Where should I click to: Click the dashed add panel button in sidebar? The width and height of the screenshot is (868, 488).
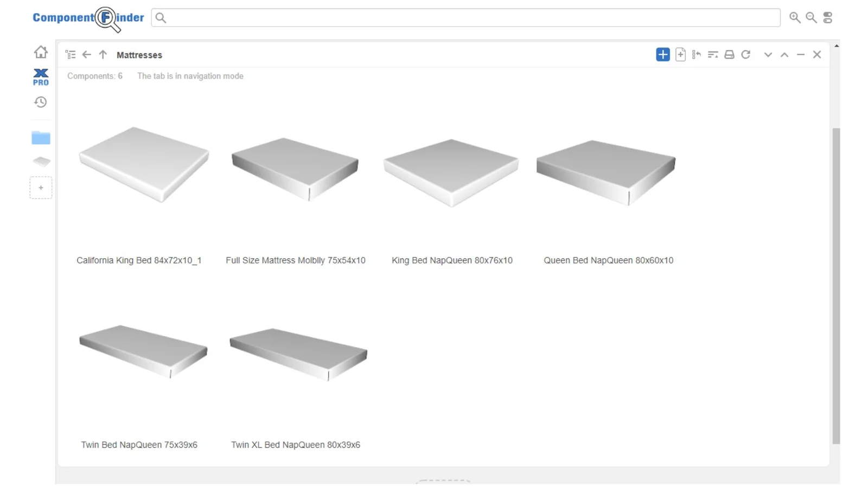pyautogui.click(x=40, y=188)
